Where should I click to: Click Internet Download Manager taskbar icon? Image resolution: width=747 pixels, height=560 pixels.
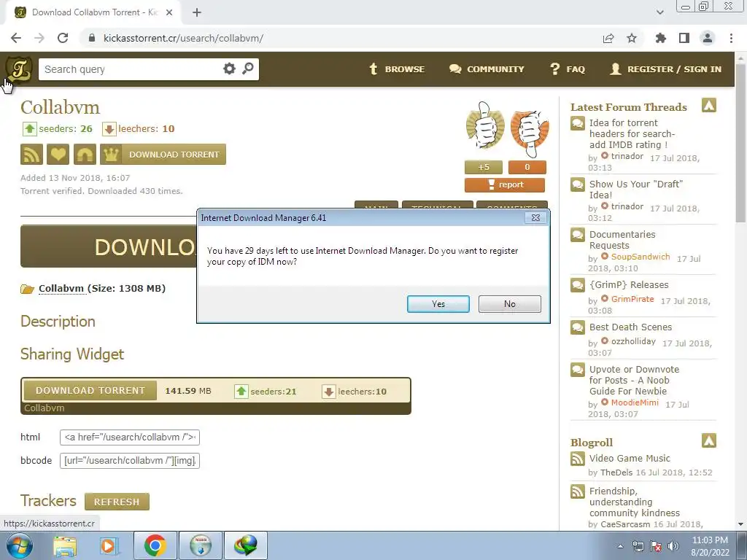tap(246, 545)
